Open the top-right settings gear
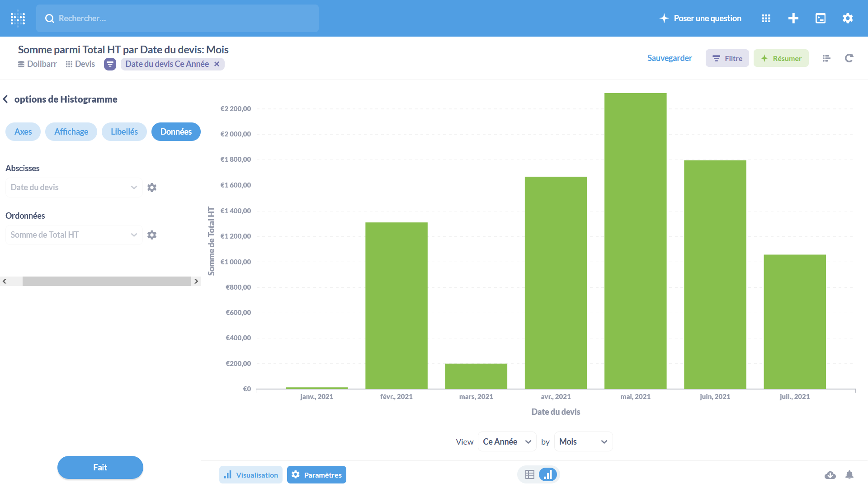868x488 pixels. click(847, 19)
